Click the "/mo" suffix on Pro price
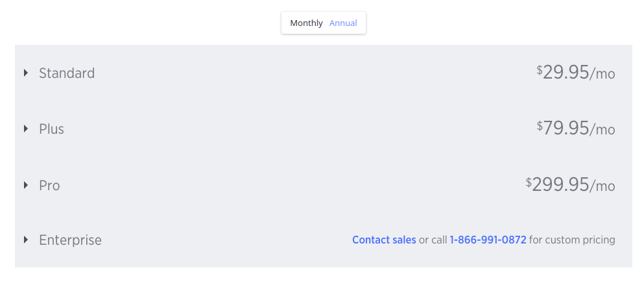 click(602, 186)
